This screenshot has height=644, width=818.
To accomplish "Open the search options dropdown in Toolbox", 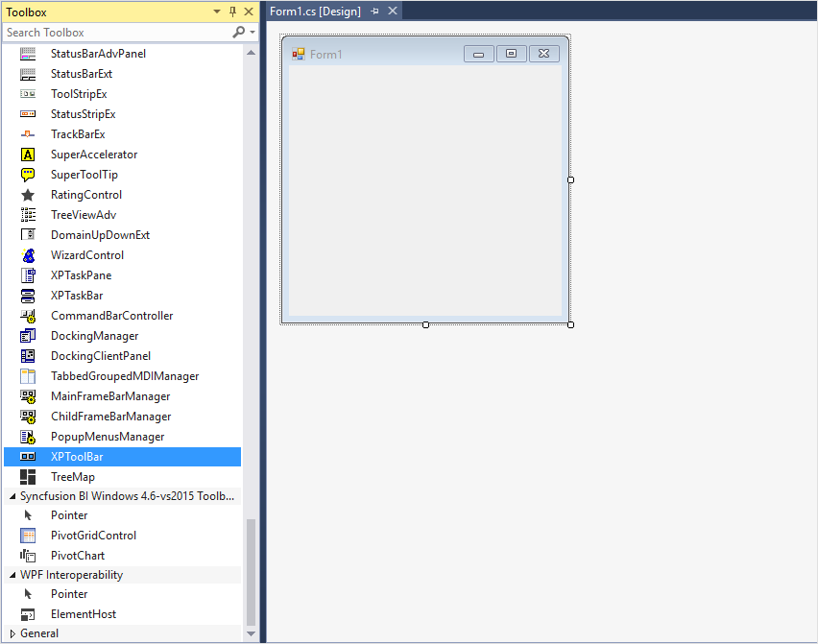I will 253,33.
